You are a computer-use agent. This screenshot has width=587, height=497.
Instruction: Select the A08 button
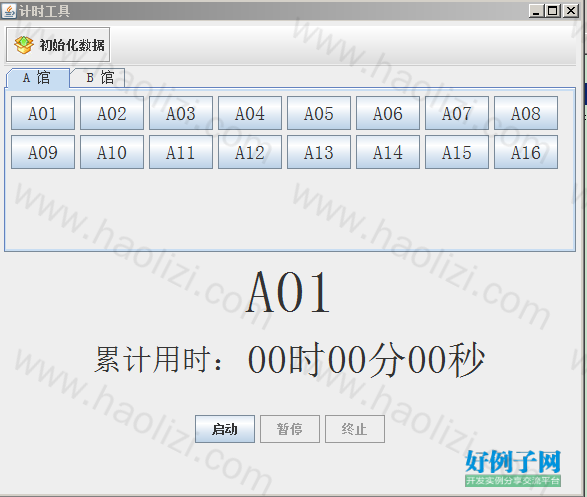point(526,113)
